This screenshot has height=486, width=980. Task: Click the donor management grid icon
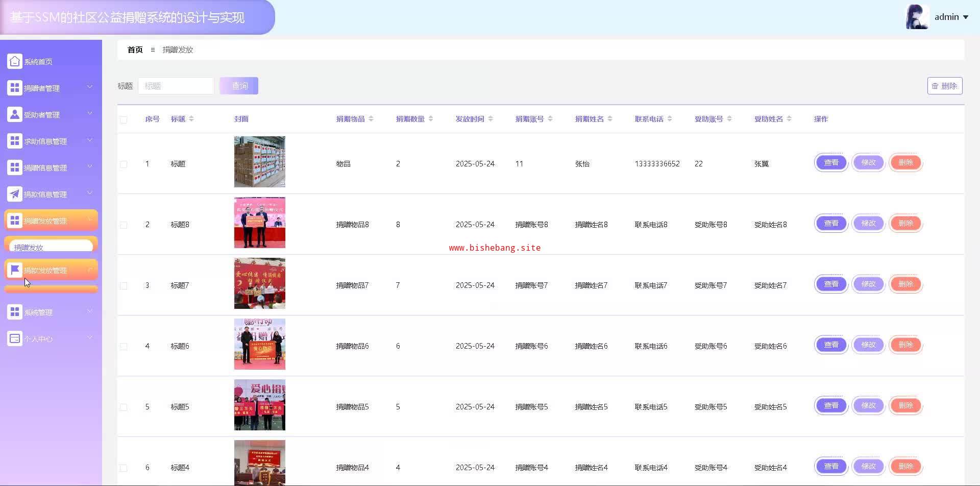(15, 88)
